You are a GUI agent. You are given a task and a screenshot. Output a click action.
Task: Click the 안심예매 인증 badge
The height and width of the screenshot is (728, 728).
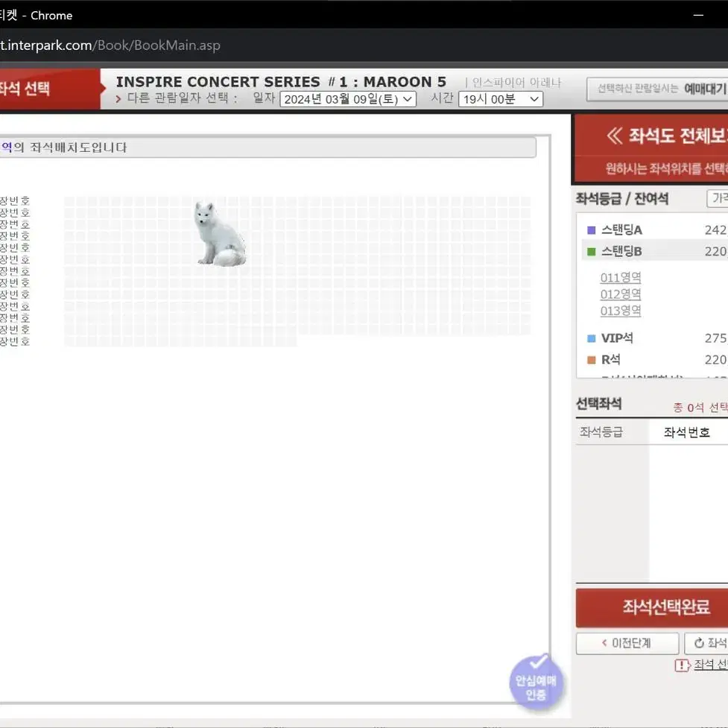(x=536, y=682)
